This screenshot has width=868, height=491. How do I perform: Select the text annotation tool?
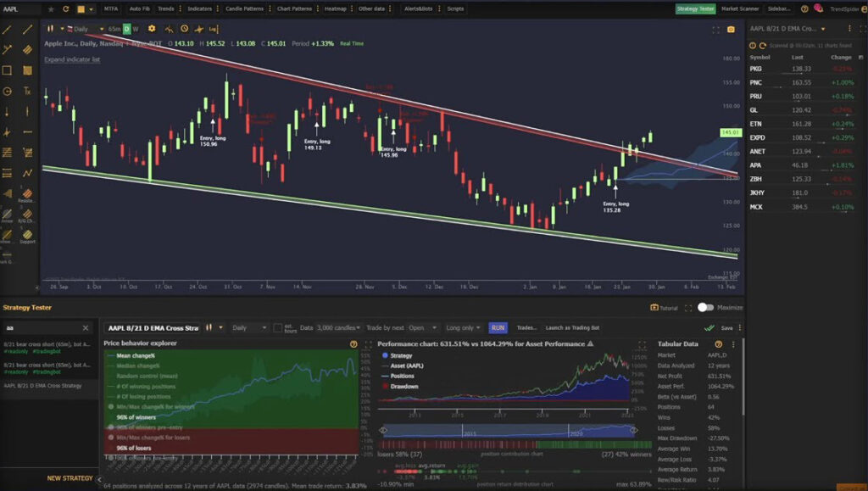coord(27,92)
